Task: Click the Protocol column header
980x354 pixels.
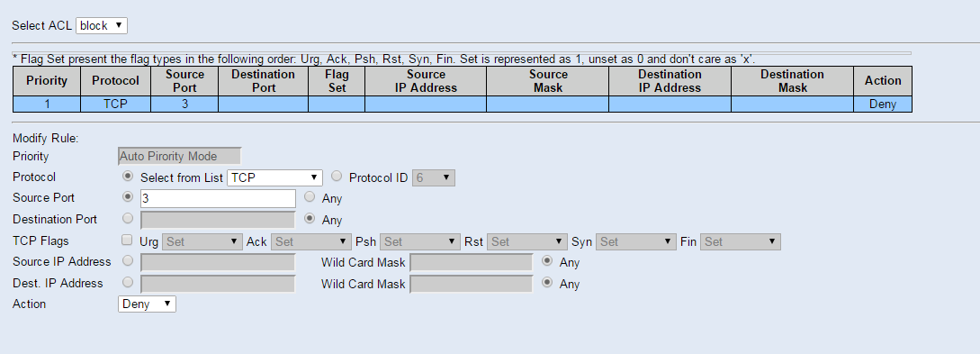Action: (115, 81)
